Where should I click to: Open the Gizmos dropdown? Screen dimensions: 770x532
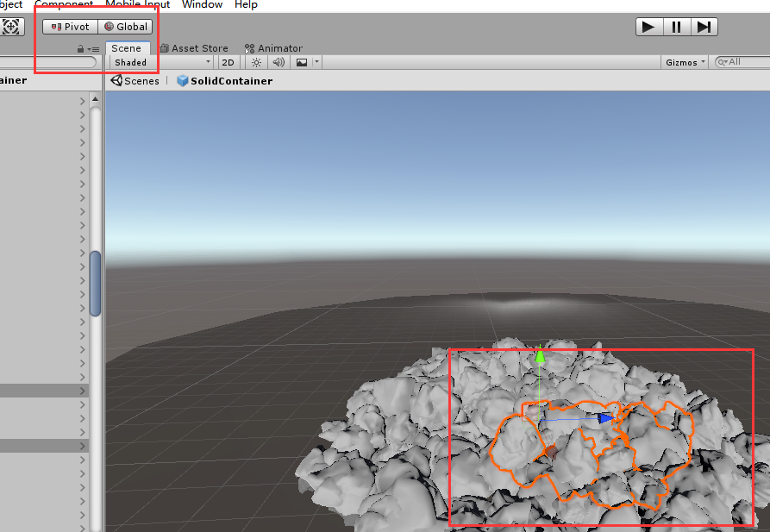[x=685, y=62]
